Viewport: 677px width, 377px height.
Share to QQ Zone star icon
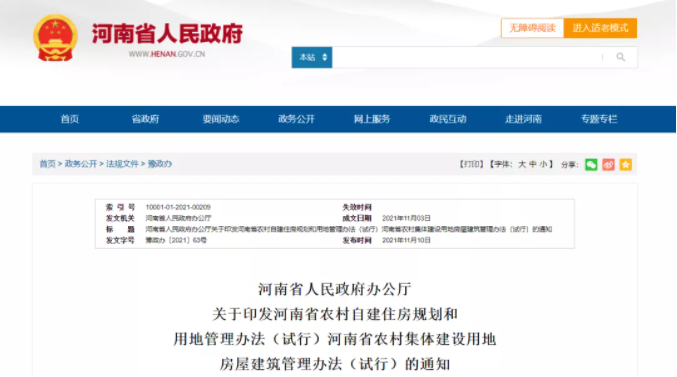tap(626, 165)
